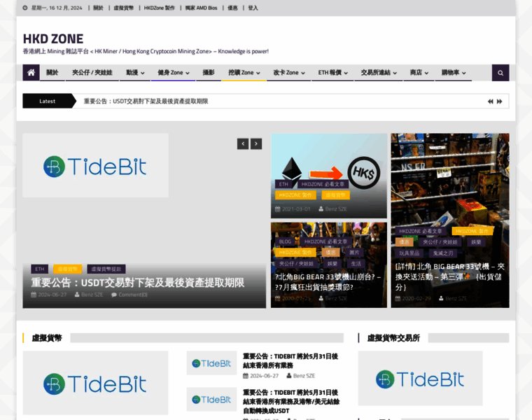This screenshot has width=532, height=420.
Task: Show previous ticker headline with rewind icon
Action: pos(490,101)
